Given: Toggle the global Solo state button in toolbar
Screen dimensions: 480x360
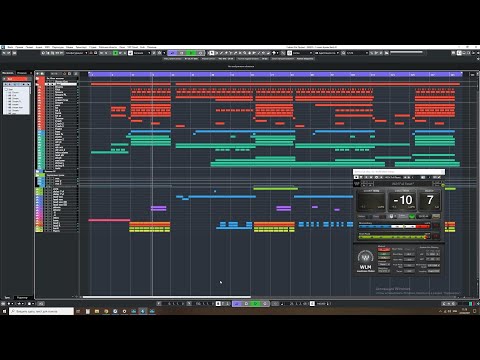Looking at the screenshot, I should click(106, 53).
